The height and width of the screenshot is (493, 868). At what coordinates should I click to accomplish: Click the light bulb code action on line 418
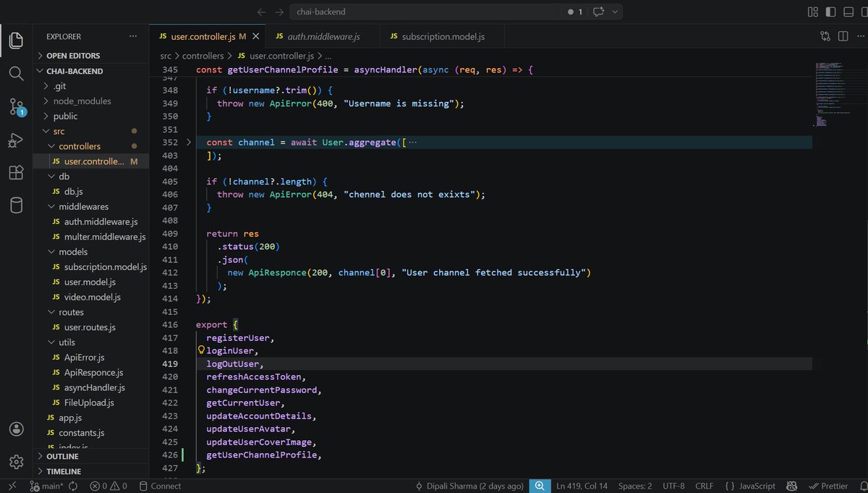202,350
